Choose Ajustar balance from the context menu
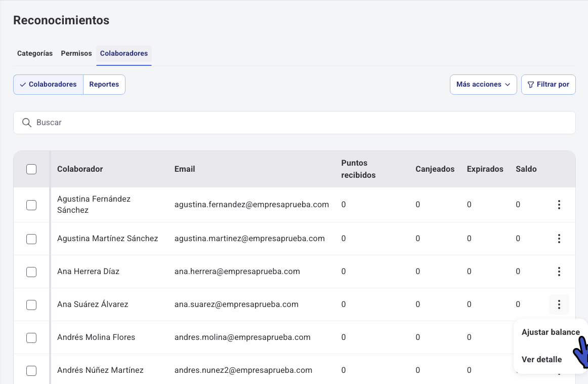Image resolution: width=588 pixels, height=384 pixels. (x=551, y=332)
